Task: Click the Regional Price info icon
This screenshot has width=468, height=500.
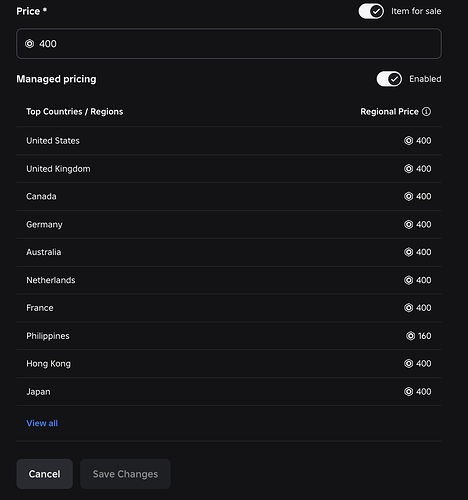Action: pos(426,112)
